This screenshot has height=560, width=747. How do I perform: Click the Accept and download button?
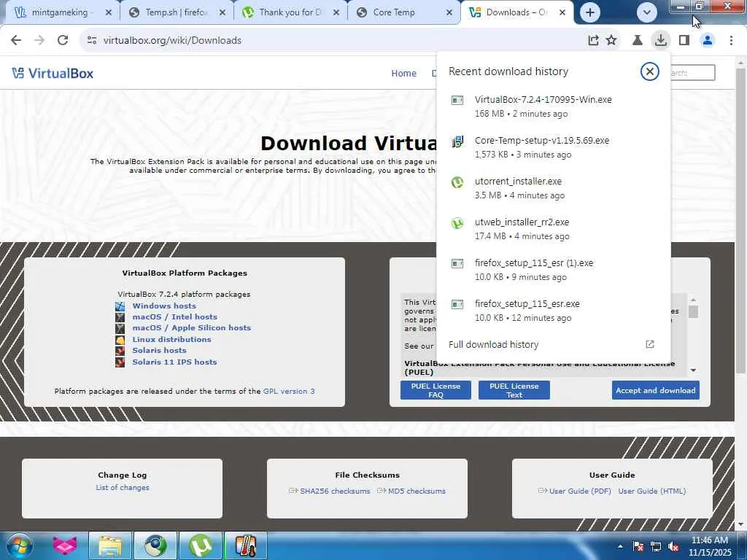pyautogui.click(x=656, y=391)
